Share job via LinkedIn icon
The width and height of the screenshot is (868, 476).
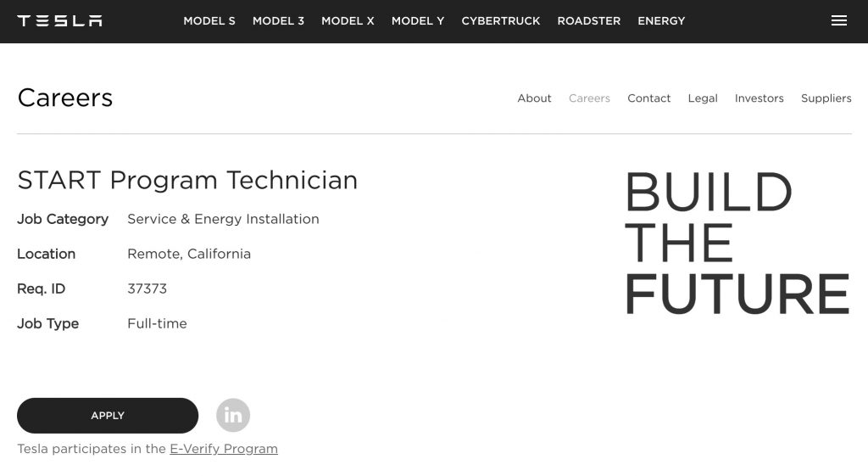pos(233,415)
